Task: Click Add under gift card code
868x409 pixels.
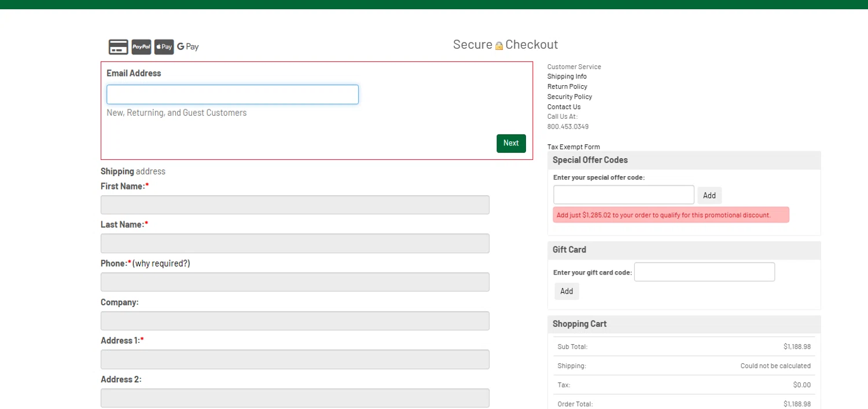Action: [567, 291]
